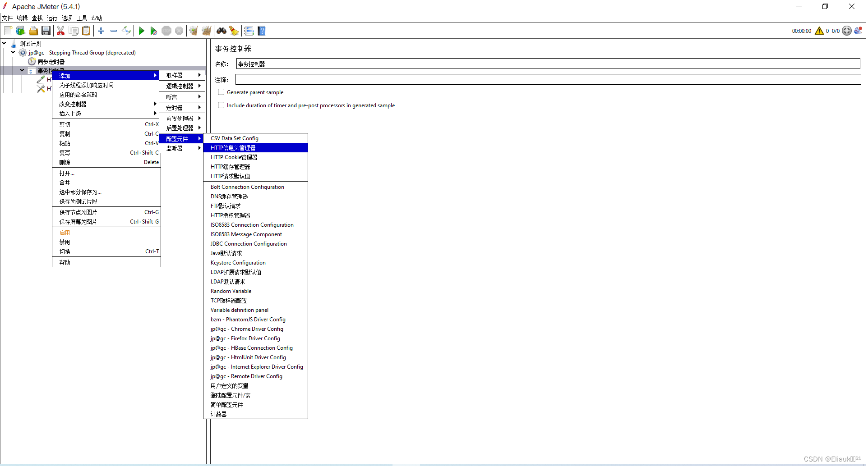Expand the 前置处理器 submenu

182,119
